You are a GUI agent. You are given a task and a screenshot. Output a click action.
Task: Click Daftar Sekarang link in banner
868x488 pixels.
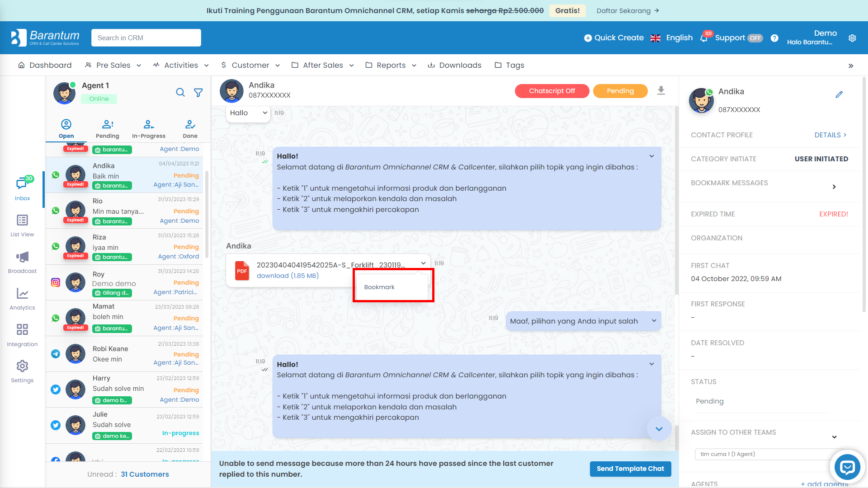click(x=628, y=10)
